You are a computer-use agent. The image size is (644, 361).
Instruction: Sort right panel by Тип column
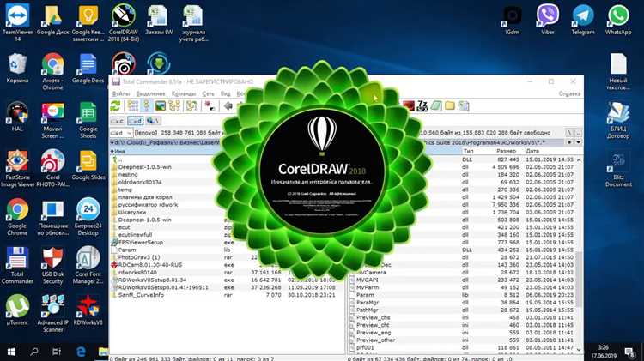[x=468, y=152]
